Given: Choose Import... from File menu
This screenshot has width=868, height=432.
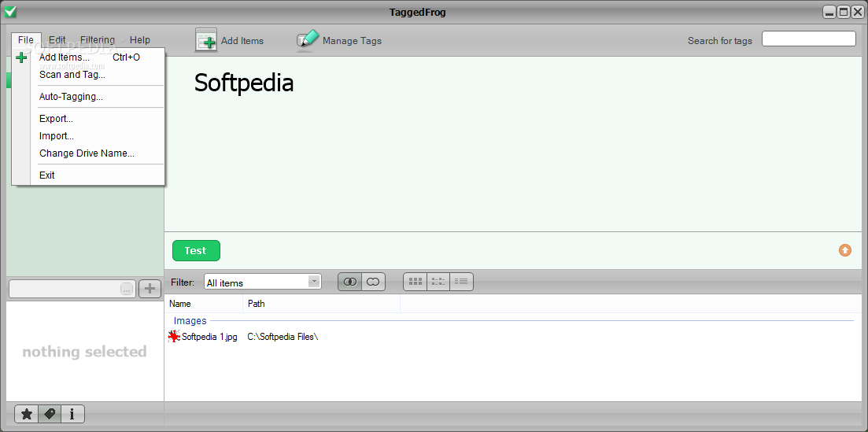Looking at the screenshot, I should [89, 135].
